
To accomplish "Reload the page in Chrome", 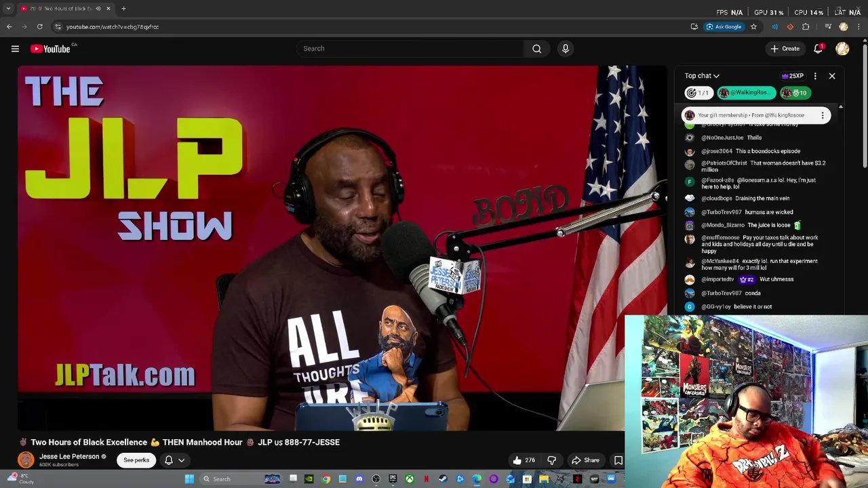I will click(39, 26).
